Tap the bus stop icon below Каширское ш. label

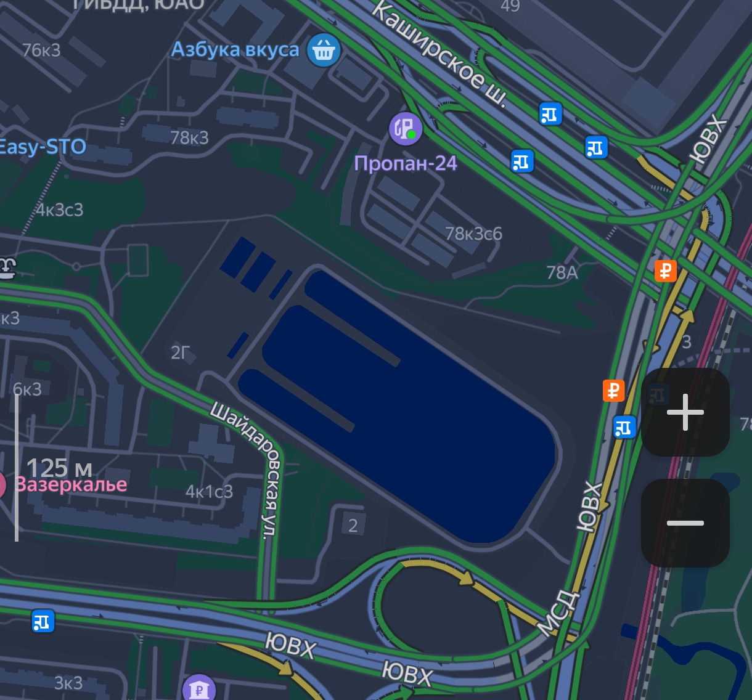coord(550,114)
